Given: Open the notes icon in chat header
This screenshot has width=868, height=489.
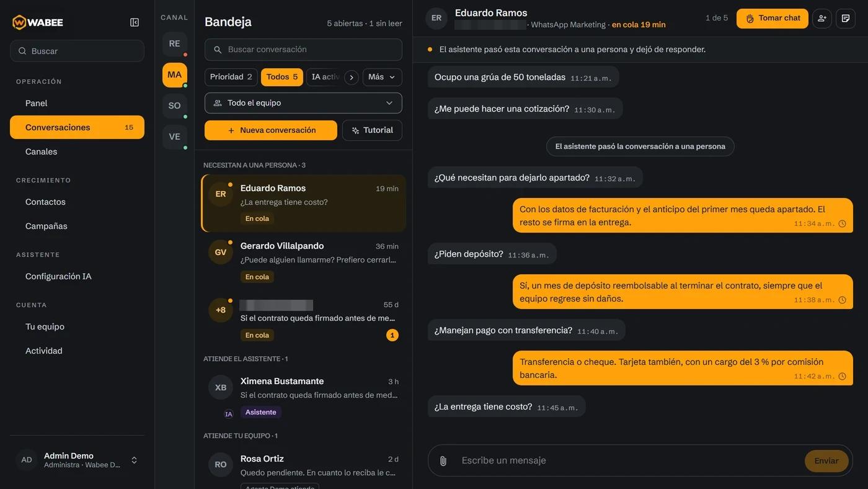Looking at the screenshot, I should pyautogui.click(x=846, y=18).
